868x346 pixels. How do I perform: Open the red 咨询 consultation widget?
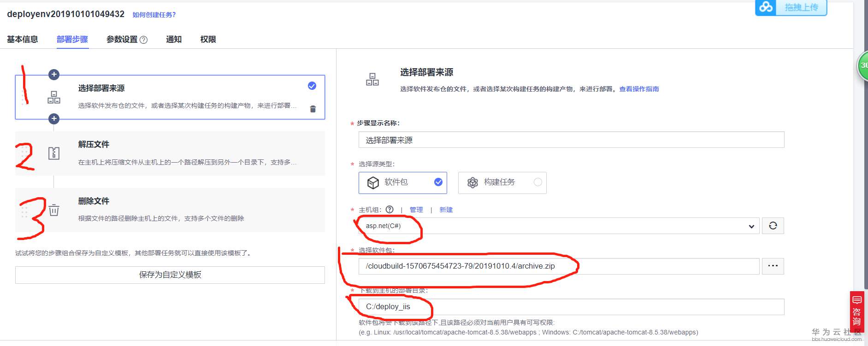click(857, 312)
